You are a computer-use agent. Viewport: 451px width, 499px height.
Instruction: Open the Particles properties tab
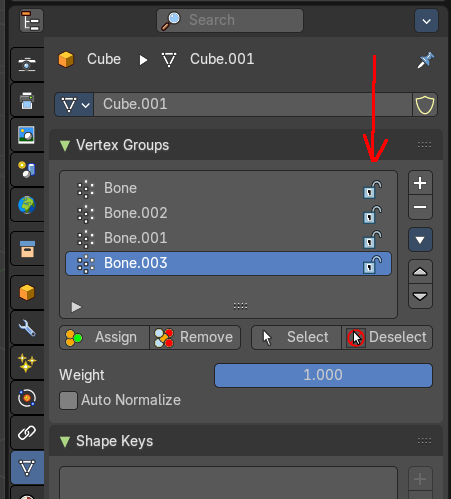pyautogui.click(x=27, y=363)
